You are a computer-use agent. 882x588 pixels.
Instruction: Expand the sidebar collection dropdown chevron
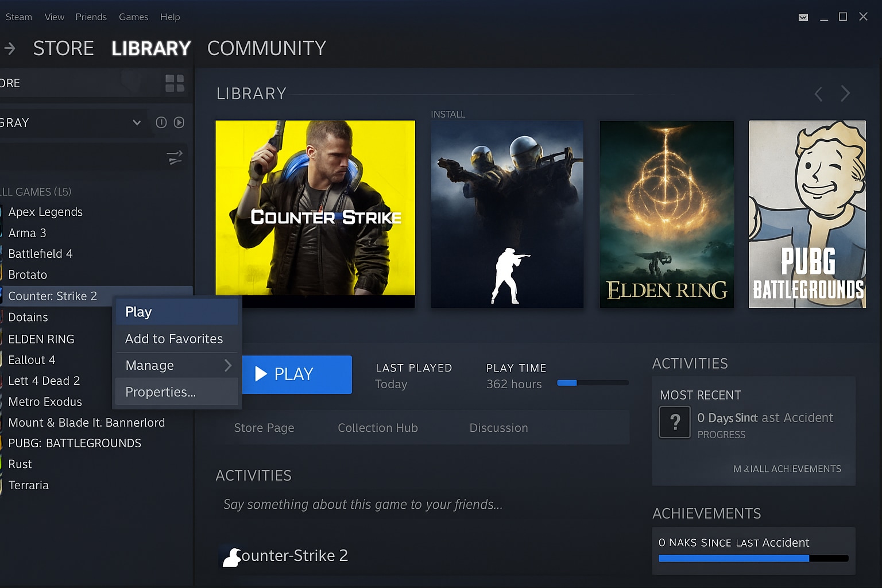[137, 122]
